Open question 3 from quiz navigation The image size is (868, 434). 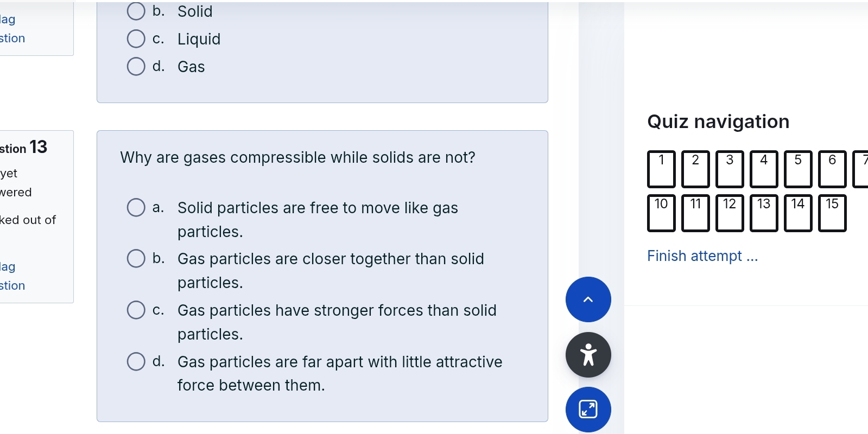730,169
